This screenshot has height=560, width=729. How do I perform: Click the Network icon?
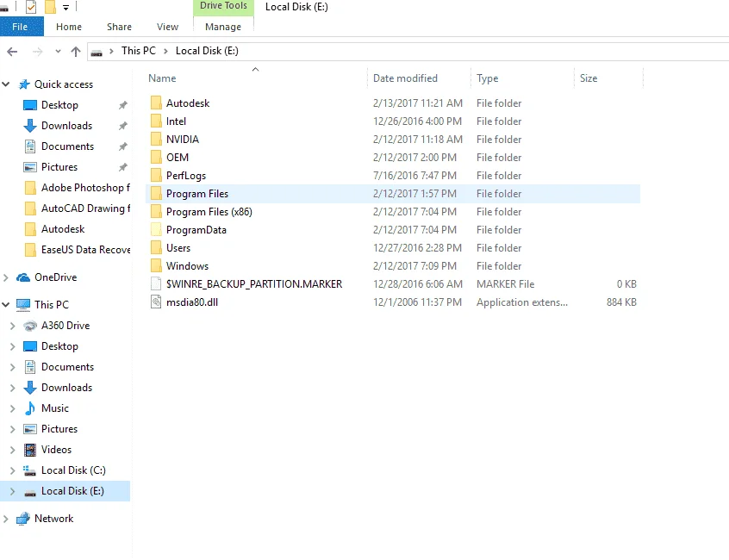click(x=23, y=519)
